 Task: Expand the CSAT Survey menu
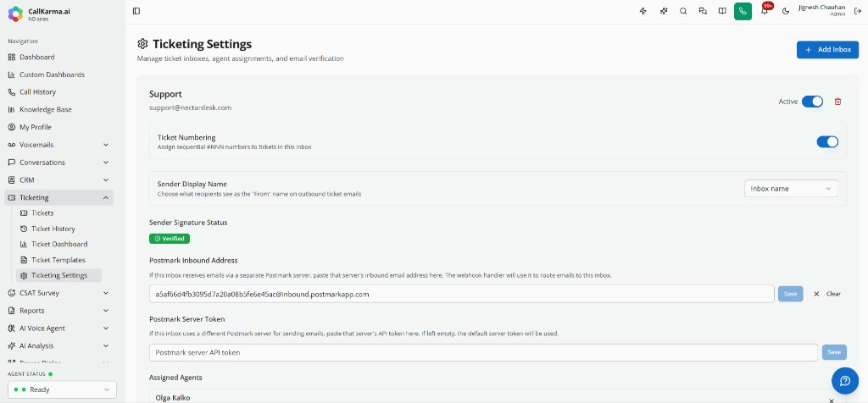(x=58, y=293)
